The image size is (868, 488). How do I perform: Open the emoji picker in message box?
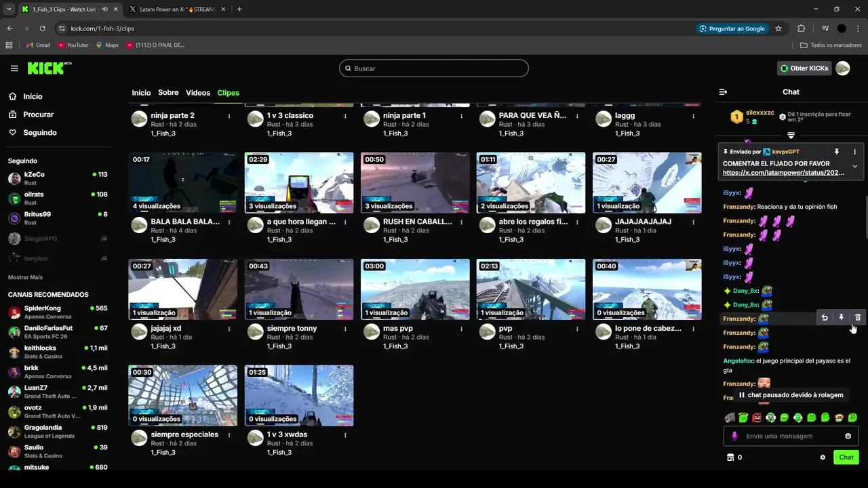coord(848,436)
